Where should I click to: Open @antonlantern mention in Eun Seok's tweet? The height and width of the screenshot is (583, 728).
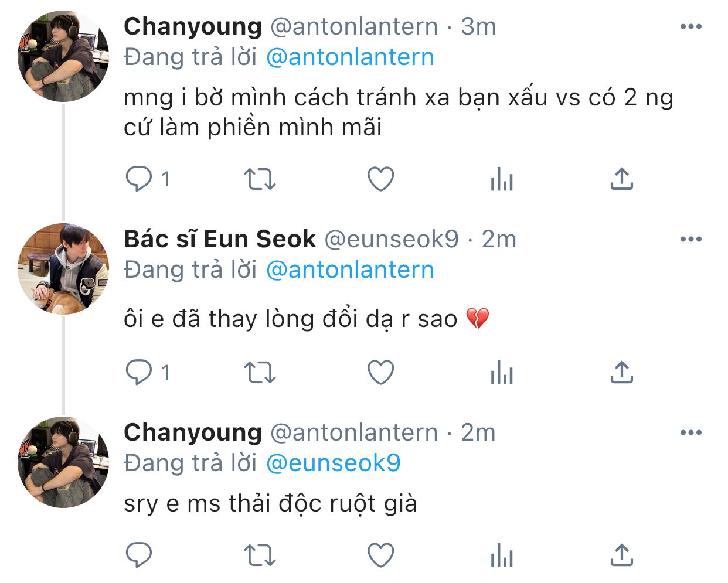click(350, 270)
